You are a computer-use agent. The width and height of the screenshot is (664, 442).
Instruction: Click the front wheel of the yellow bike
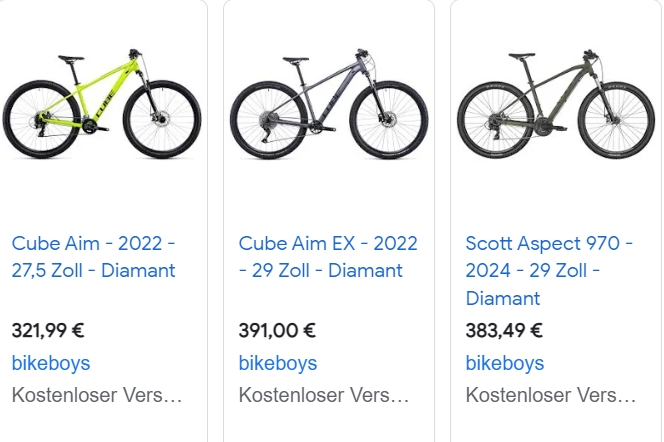tap(162, 119)
